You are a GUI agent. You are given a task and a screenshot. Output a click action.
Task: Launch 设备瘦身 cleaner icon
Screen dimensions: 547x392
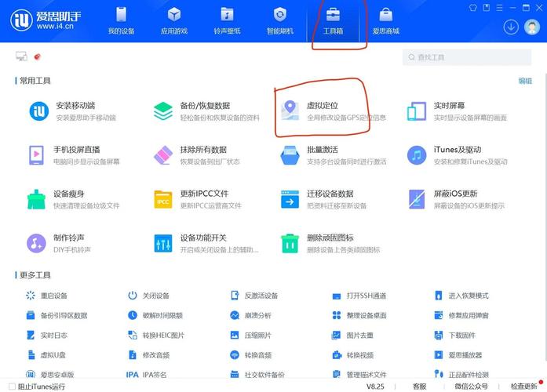pos(36,199)
